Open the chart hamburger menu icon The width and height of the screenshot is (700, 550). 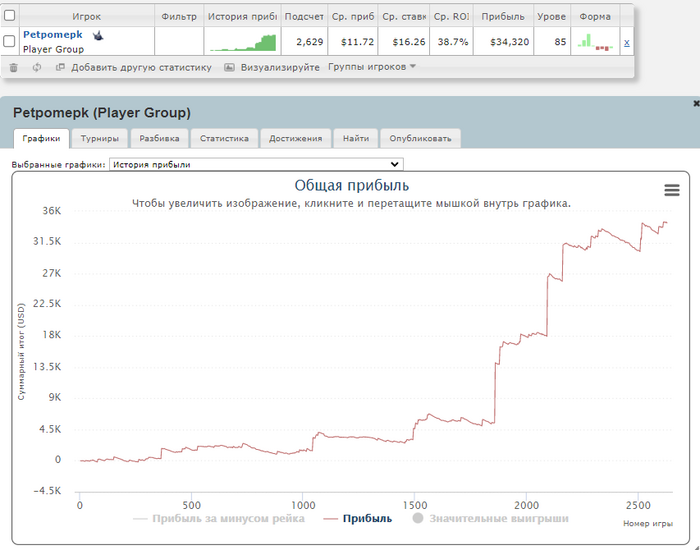coord(672,190)
